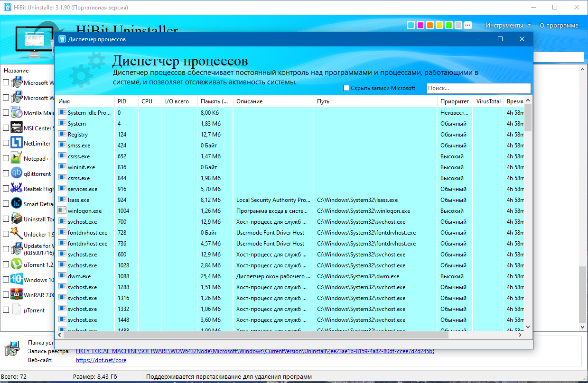The image size is (588, 383).
Task: Open the https://dot.net/core website link
Action: (101, 360)
